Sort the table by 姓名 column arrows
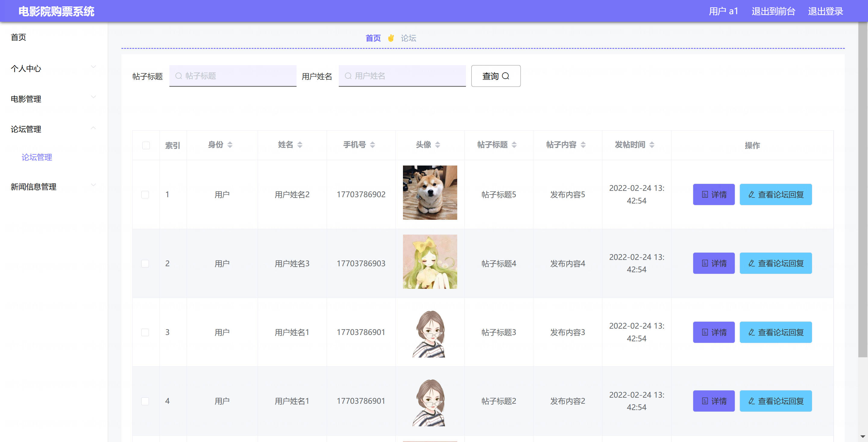Image resolution: width=868 pixels, height=442 pixels. point(300,145)
